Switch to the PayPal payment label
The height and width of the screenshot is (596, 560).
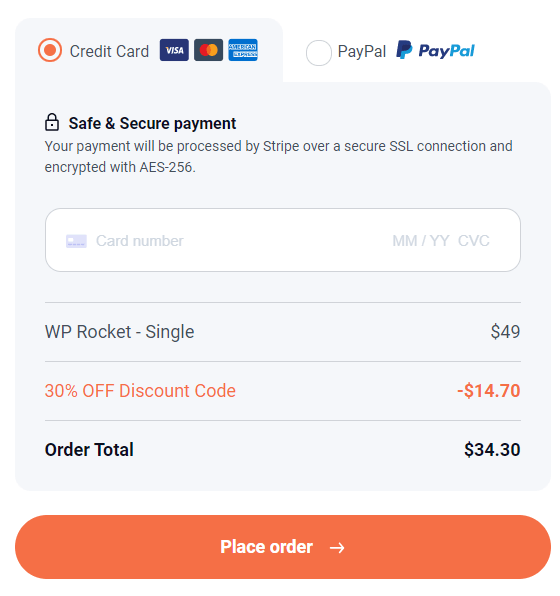click(x=362, y=51)
